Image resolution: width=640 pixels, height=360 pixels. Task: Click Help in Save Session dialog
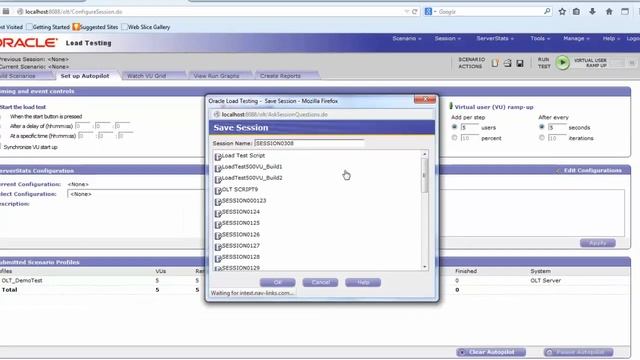point(363,282)
